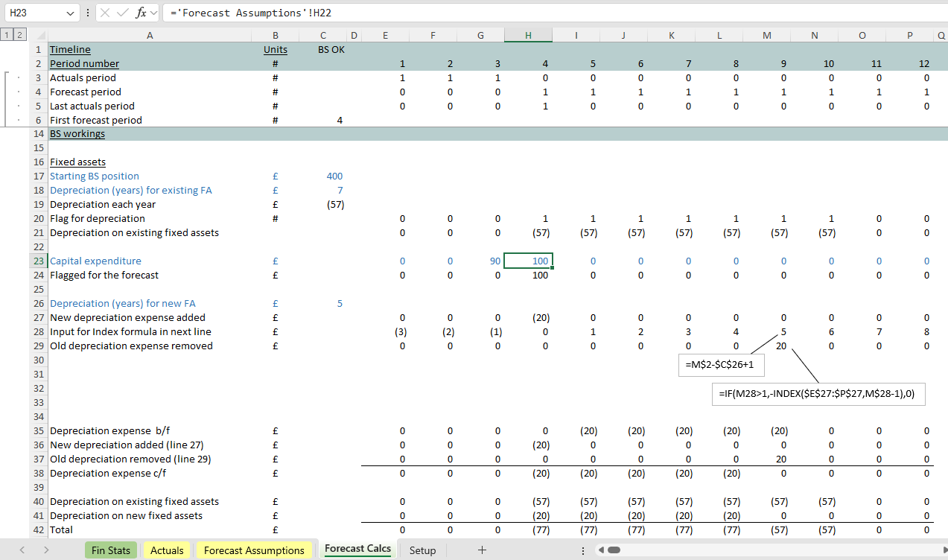
Task: Expand the formula bar function dropdown arrow
Action: point(154,13)
